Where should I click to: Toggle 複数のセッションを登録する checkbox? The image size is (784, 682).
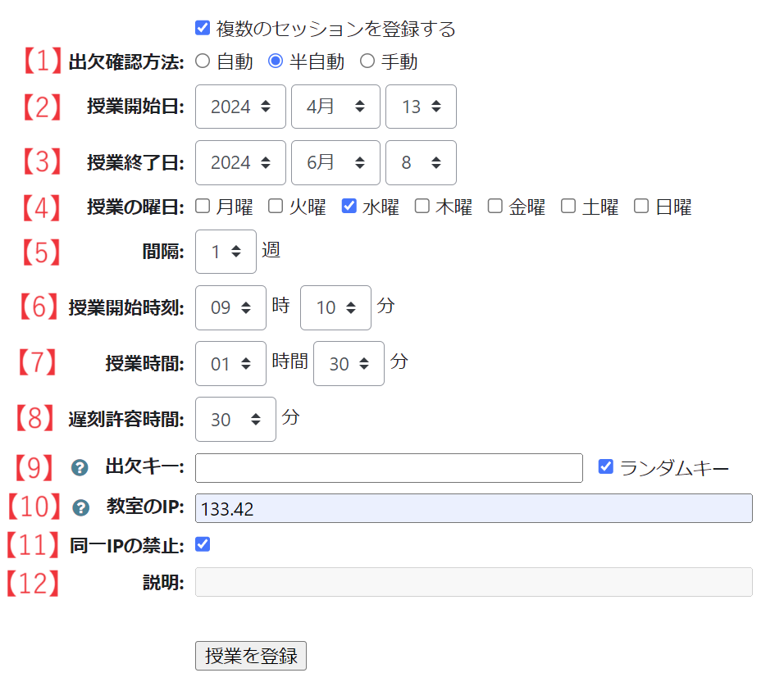pos(203,29)
